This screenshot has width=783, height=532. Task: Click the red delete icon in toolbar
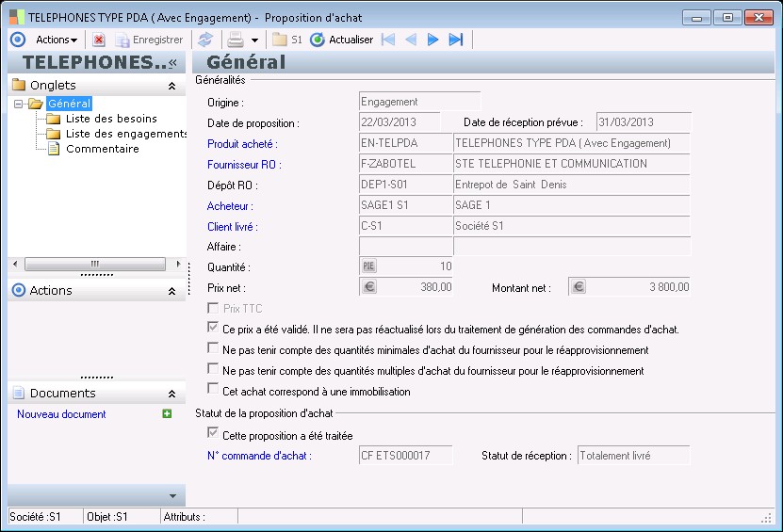(99, 40)
